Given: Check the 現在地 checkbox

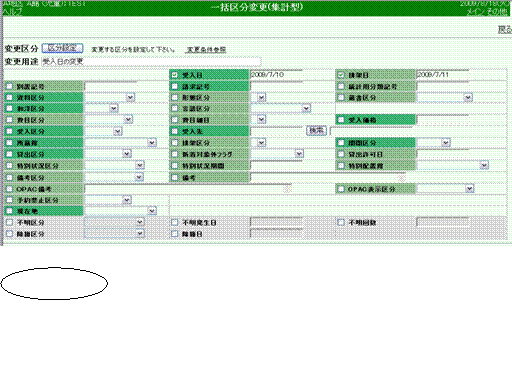Looking at the screenshot, I should (x=9, y=211).
